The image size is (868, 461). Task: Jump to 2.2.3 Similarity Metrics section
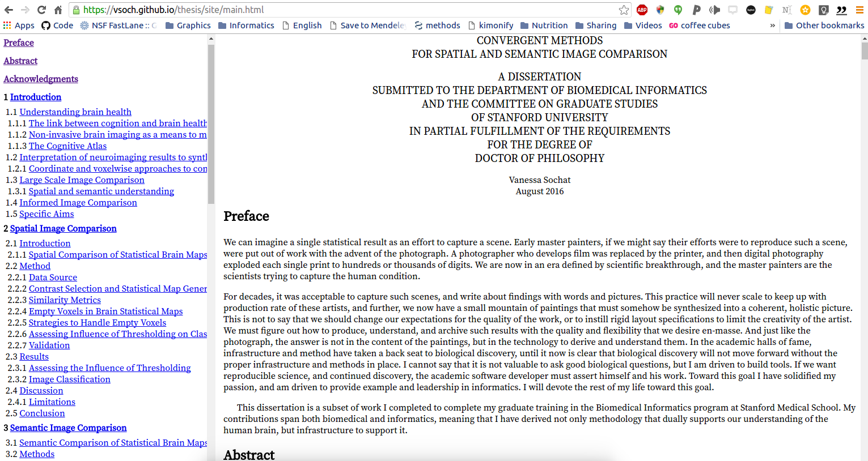click(65, 300)
